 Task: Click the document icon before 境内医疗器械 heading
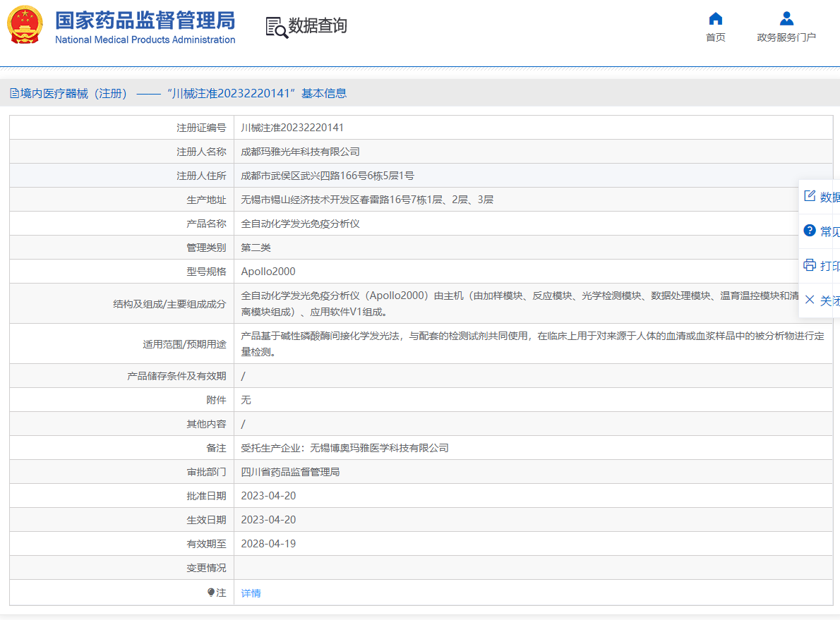[14, 94]
